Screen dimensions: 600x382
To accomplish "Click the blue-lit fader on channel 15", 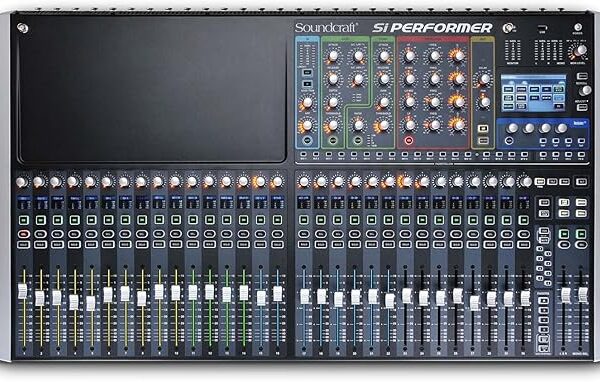I will coord(261,298).
